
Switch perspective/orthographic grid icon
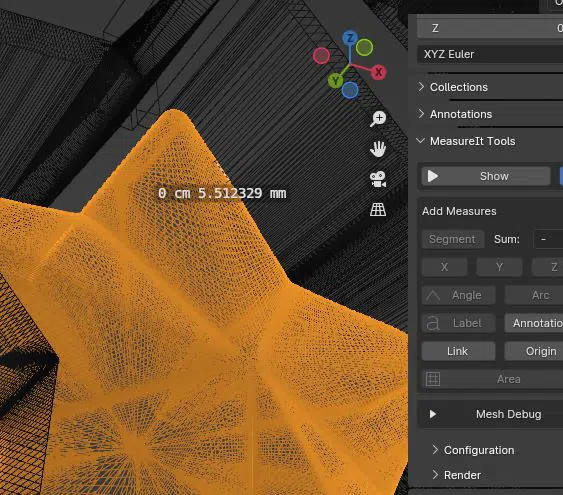[x=378, y=209]
